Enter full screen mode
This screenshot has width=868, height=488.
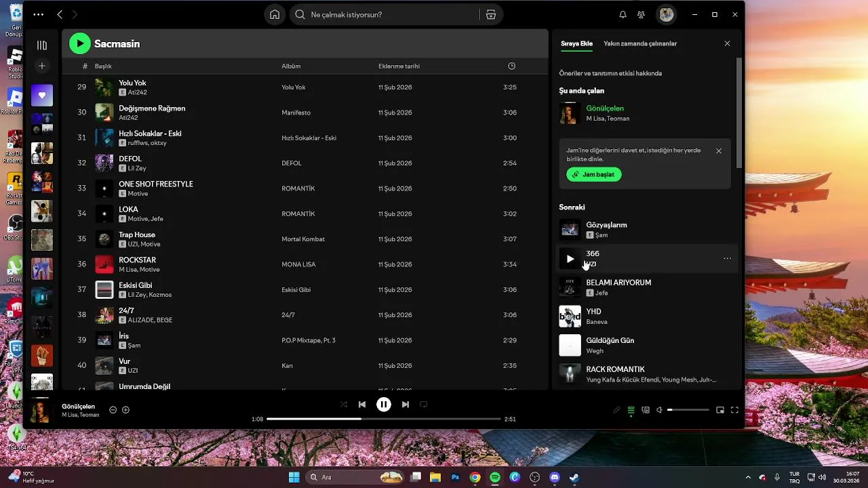pos(734,410)
